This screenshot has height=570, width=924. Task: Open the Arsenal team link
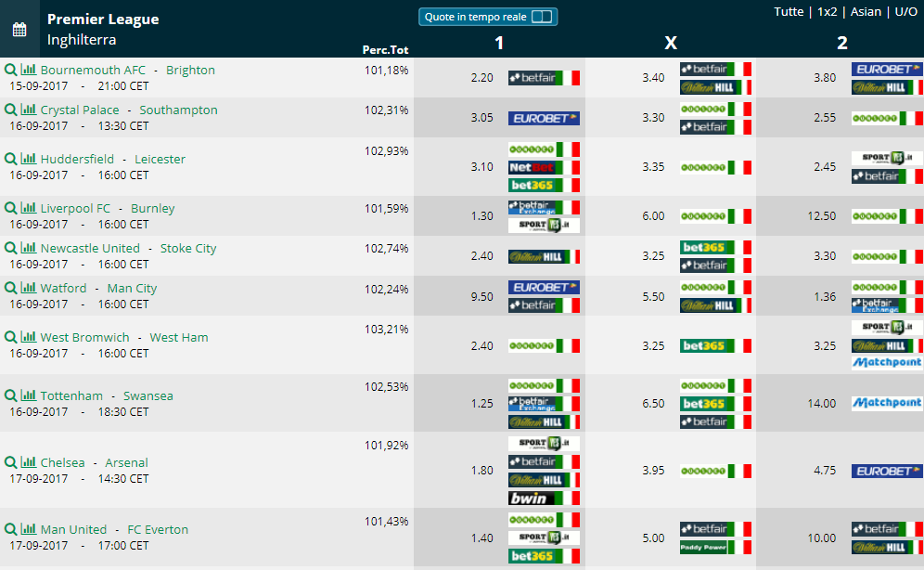(x=127, y=462)
